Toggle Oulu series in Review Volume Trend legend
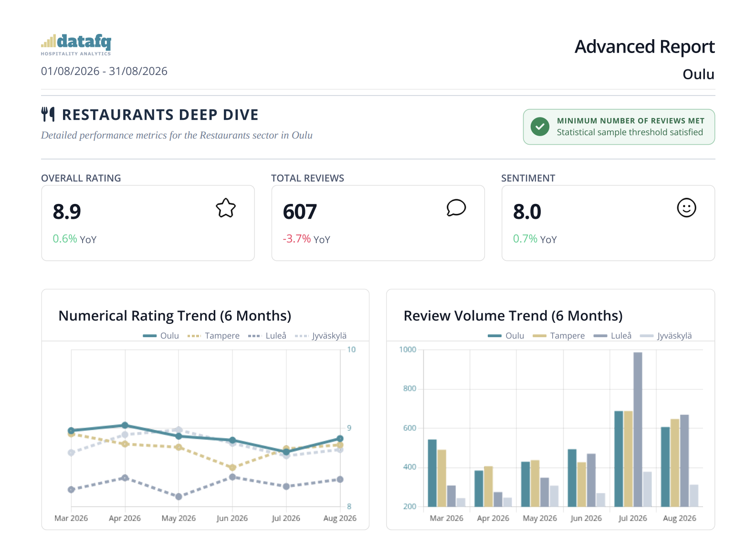This screenshot has width=756, height=533. (x=506, y=336)
